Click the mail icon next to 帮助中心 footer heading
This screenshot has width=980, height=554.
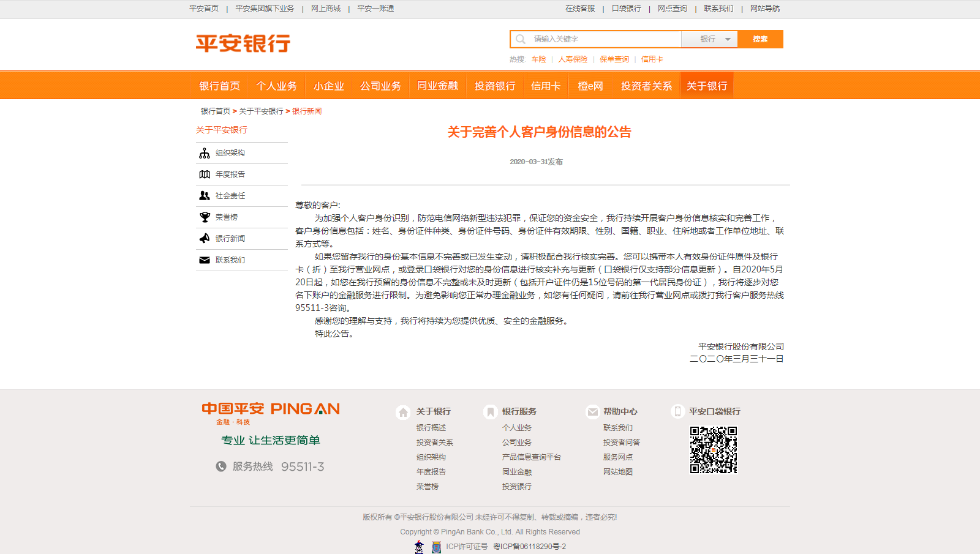click(592, 412)
